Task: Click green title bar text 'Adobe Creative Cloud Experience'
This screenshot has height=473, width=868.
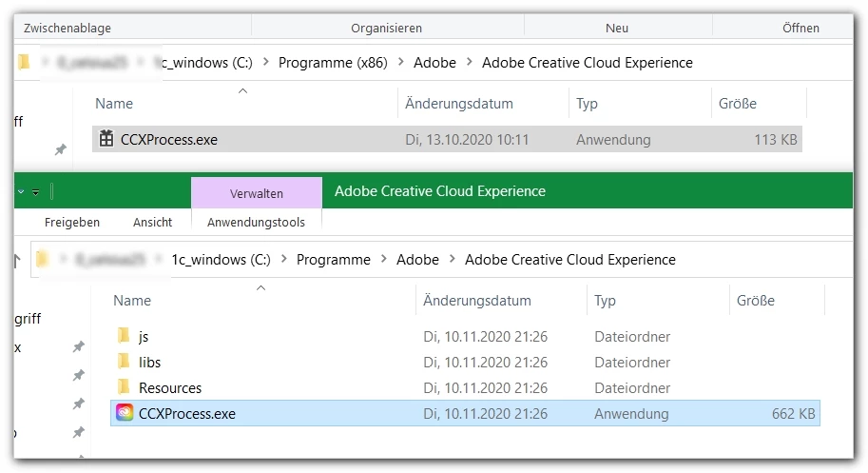Action: [x=440, y=191]
